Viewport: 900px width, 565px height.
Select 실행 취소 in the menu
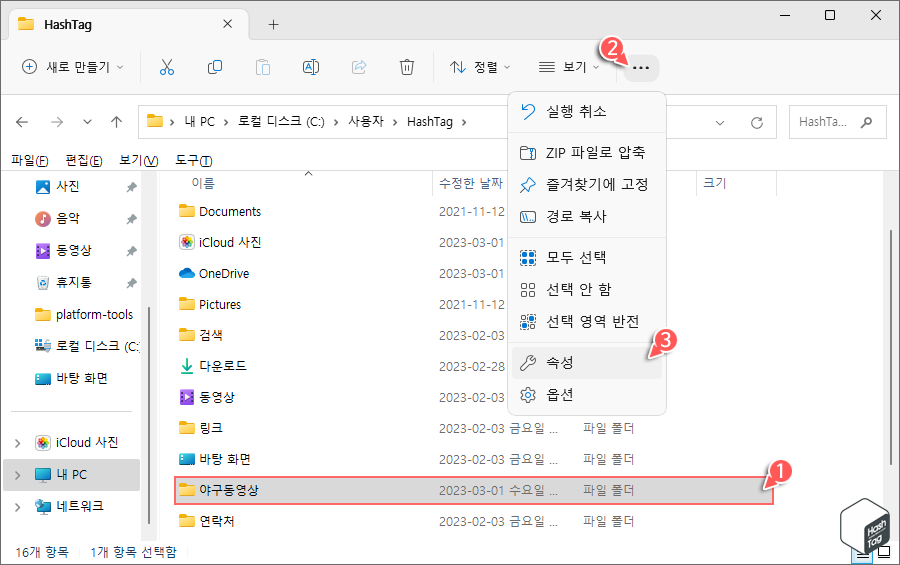pyautogui.click(x=587, y=111)
